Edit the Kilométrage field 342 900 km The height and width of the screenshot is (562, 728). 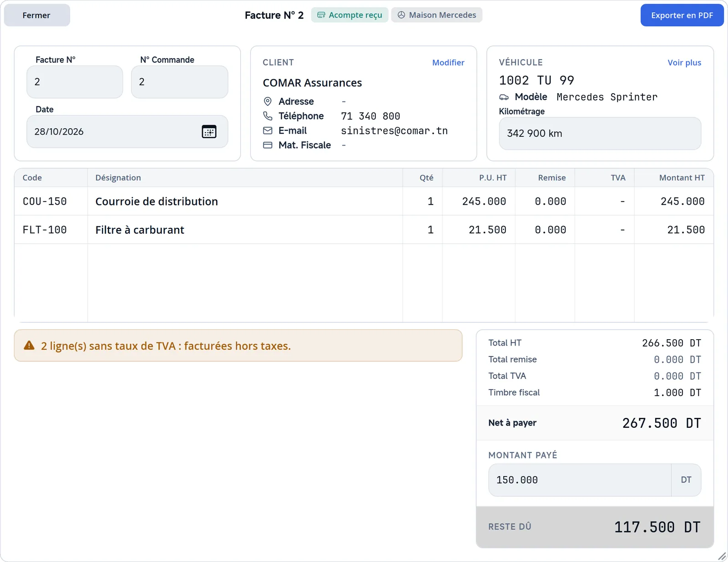pyautogui.click(x=600, y=133)
